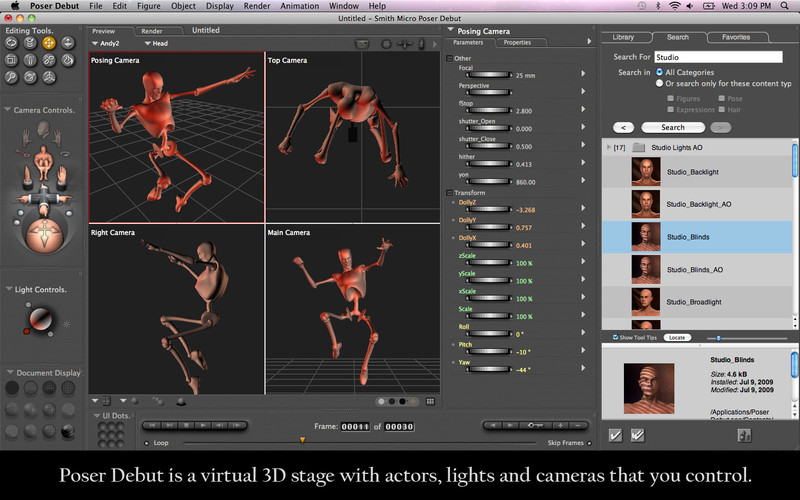
Task: Open the Figure menu
Action: (x=148, y=6)
